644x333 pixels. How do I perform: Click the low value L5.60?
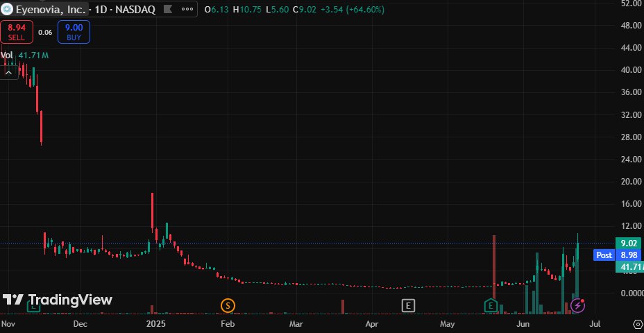click(277, 10)
